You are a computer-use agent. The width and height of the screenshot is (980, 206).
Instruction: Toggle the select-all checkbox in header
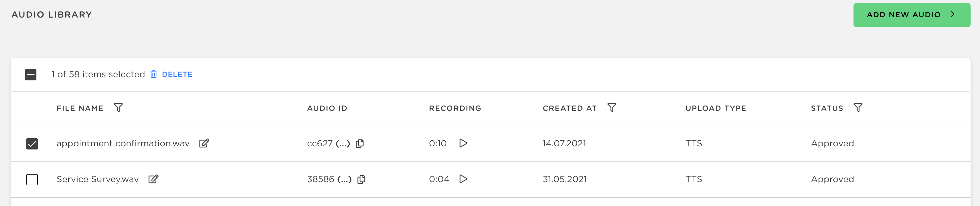click(x=31, y=75)
